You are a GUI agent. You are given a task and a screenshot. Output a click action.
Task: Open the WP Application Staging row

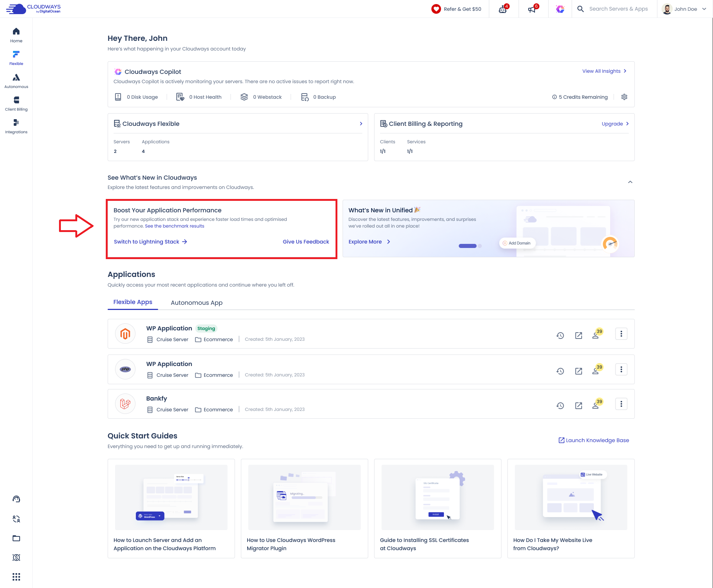pos(371,334)
